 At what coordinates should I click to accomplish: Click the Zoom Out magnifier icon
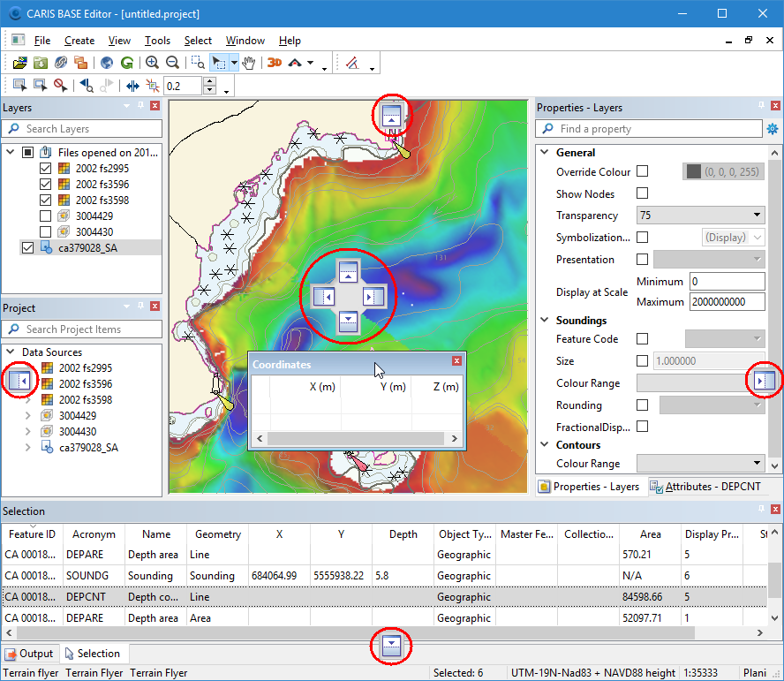(x=172, y=63)
